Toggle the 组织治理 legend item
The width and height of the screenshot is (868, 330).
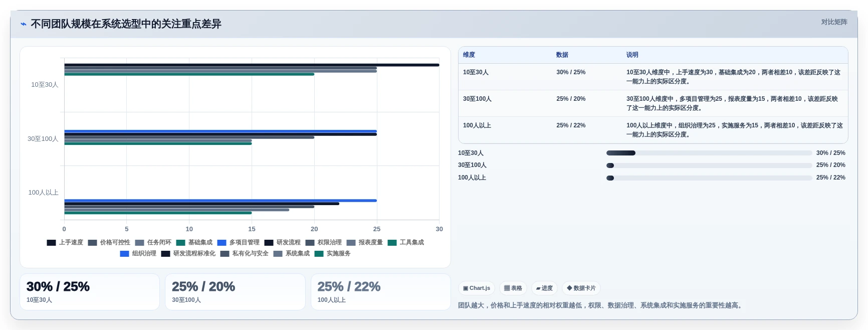click(138, 254)
